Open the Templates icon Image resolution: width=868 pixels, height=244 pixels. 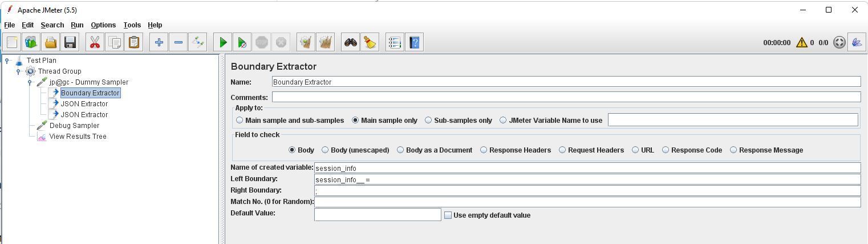pyautogui.click(x=32, y=42)
